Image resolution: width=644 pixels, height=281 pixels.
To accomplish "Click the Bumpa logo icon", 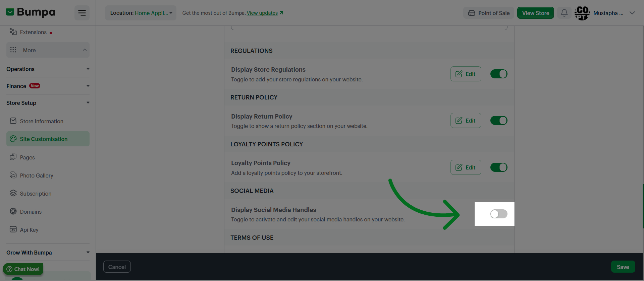I will coord(10,12).
